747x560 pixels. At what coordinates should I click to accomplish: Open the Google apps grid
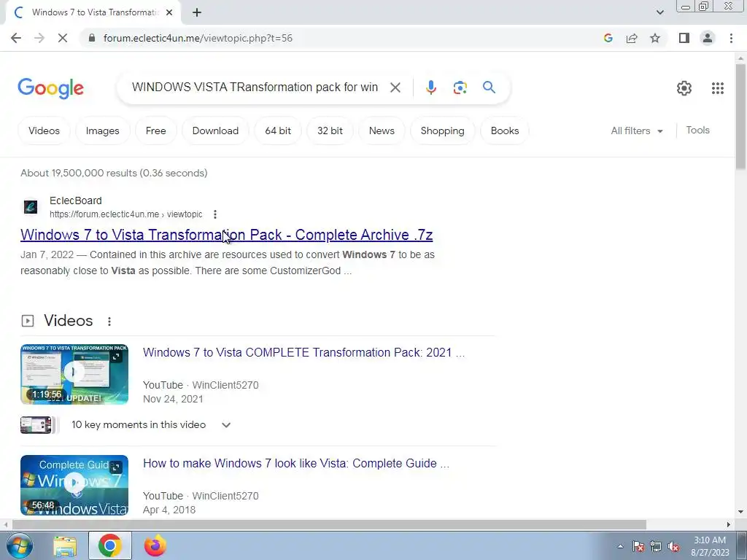click(x=718, y=88)
